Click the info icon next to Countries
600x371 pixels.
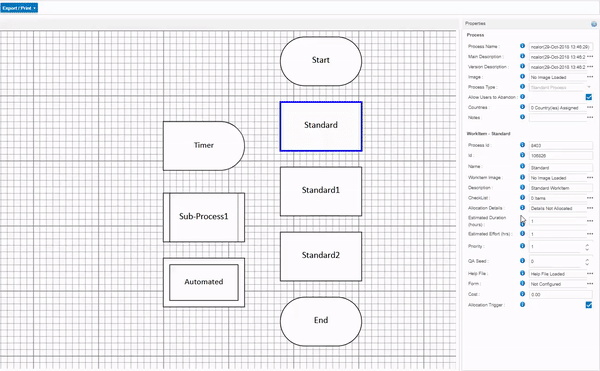(x=522, y=107)
